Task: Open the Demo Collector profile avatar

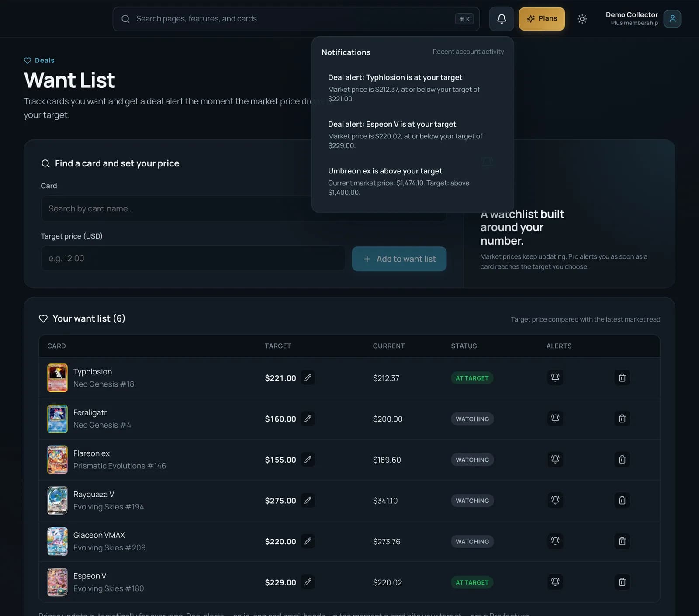Action: tap(672, 19)
